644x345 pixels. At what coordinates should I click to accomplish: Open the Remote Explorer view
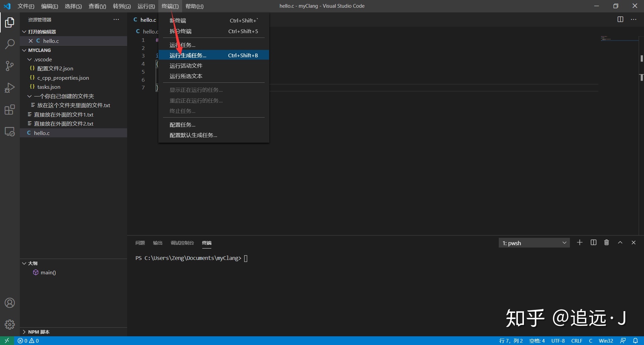(10, 132)
